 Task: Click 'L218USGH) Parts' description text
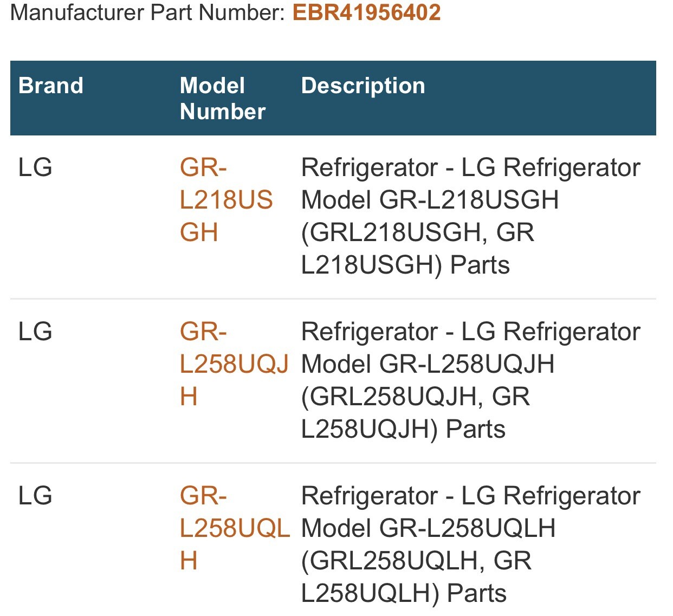(x=405, y=265)
